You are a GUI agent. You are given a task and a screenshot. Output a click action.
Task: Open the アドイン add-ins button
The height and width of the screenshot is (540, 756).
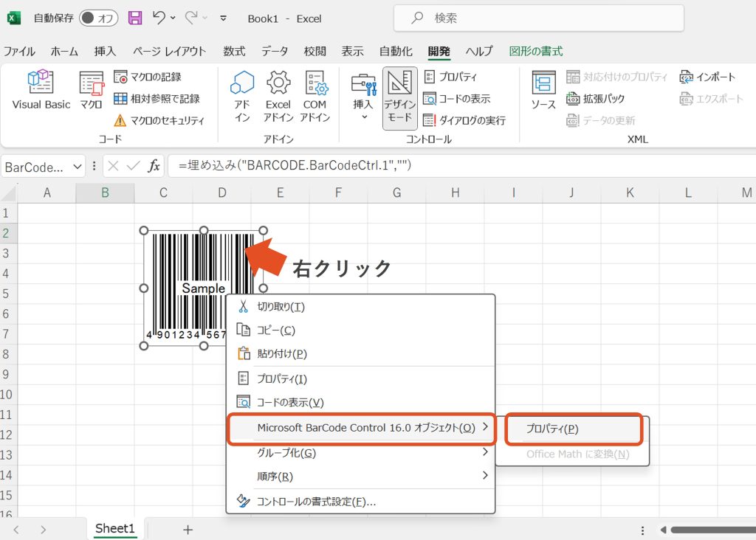242,97
